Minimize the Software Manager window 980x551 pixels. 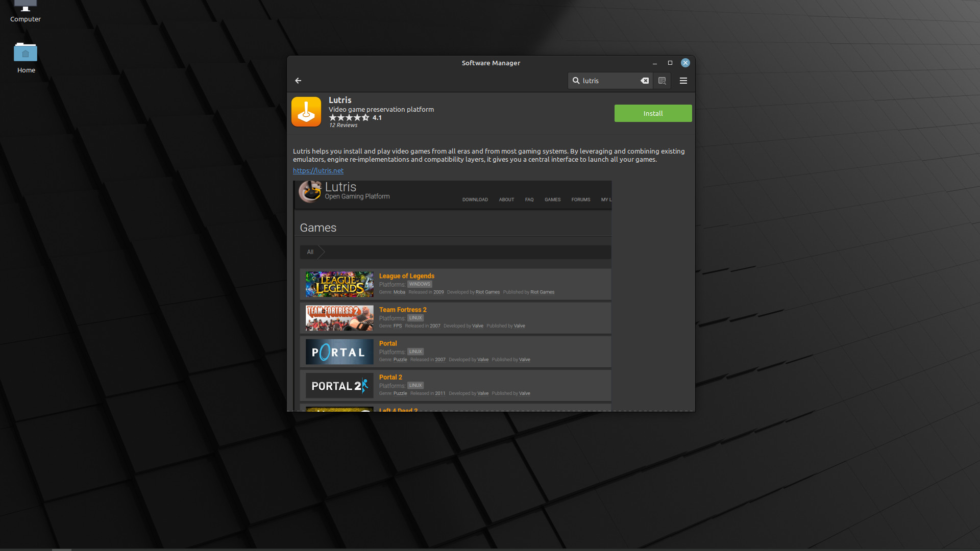[x=654, y=63]
